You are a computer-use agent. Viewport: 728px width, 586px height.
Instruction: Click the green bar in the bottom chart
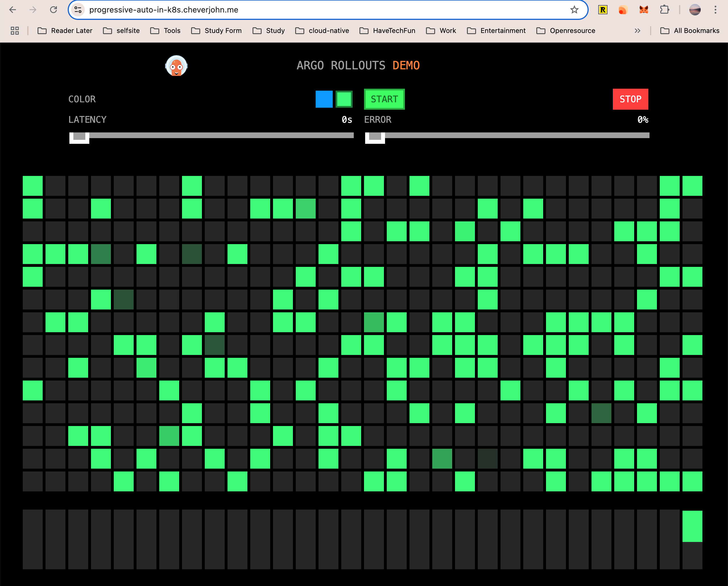[x=692, y=526]
